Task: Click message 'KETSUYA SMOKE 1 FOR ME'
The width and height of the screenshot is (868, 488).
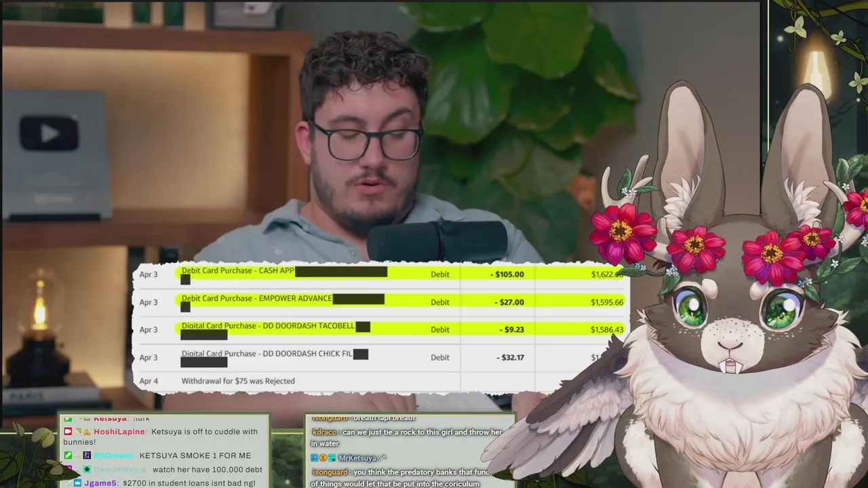Action: (195, 456)
